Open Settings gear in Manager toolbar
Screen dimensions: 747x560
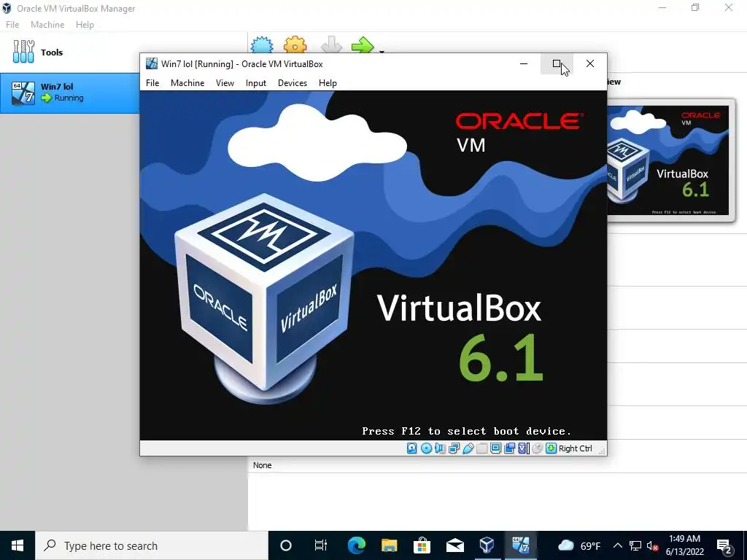click(295, 44)
